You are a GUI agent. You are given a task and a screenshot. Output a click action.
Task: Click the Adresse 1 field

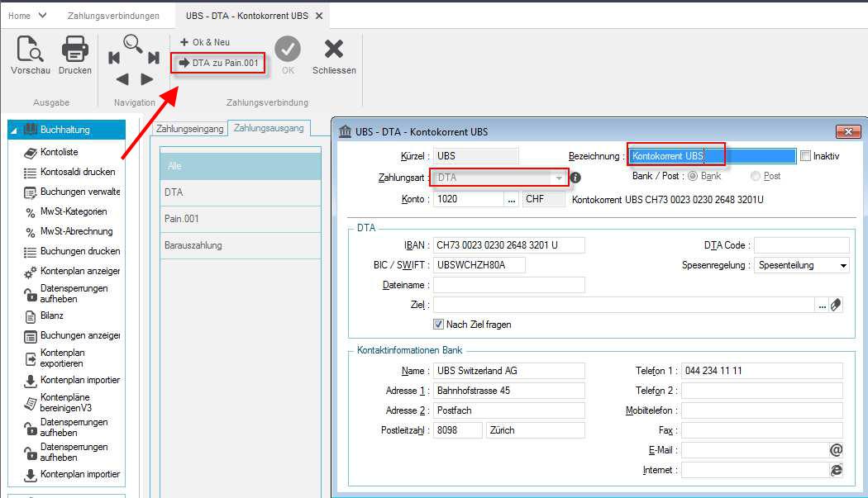point(508,391)
